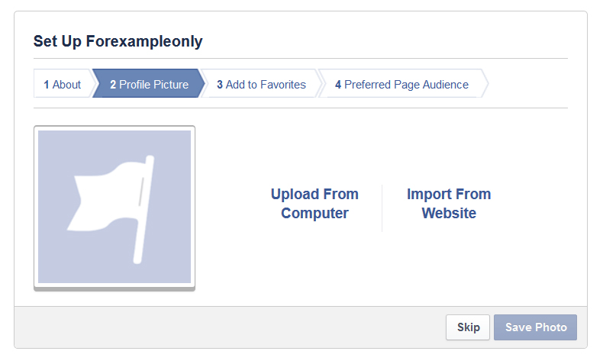Click step number 1 beside About
Viewport: 603px width, 364px height.
click(x=47, y=85)
